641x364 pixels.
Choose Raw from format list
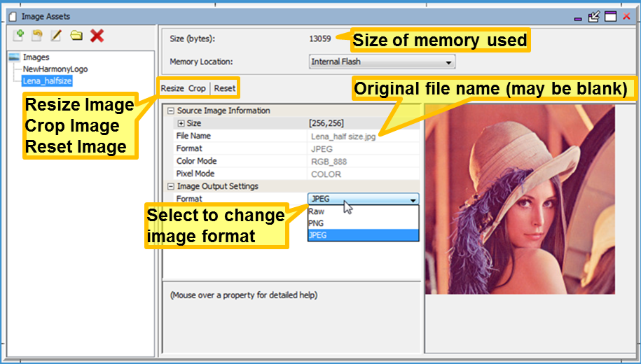[x=363, y=211]
